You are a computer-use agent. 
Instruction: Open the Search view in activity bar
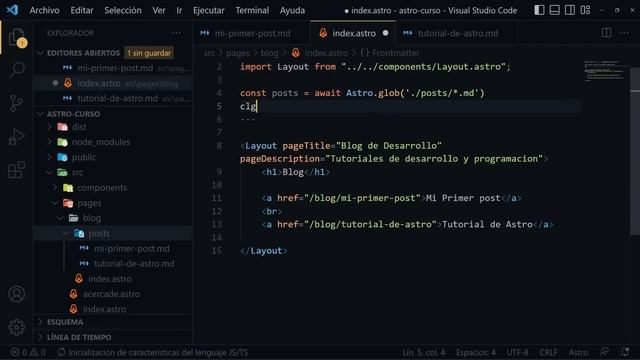17,70
